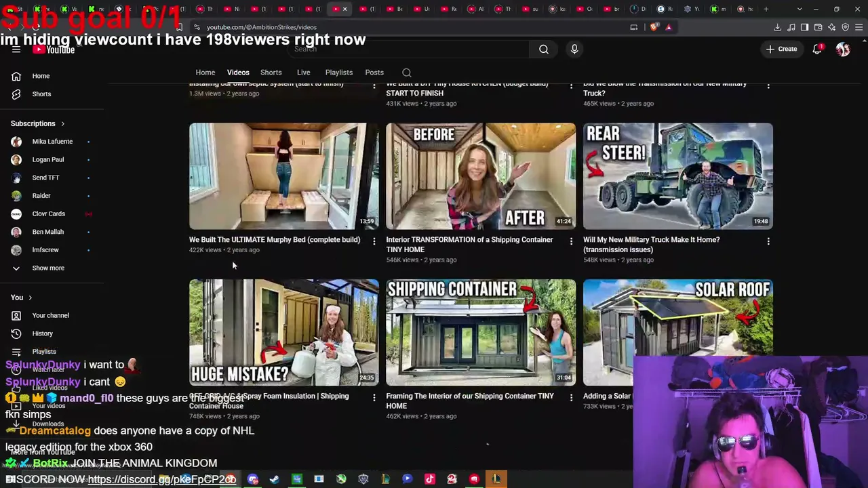Open options for Blow the Transmission video
Image resolution: width=868 pixels, height=488 pixels.
768,85
